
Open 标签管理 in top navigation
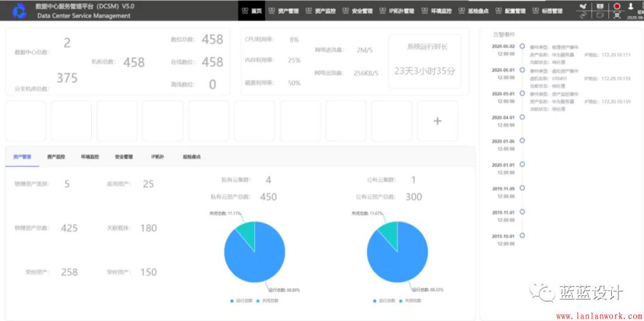tap(547, 11)
